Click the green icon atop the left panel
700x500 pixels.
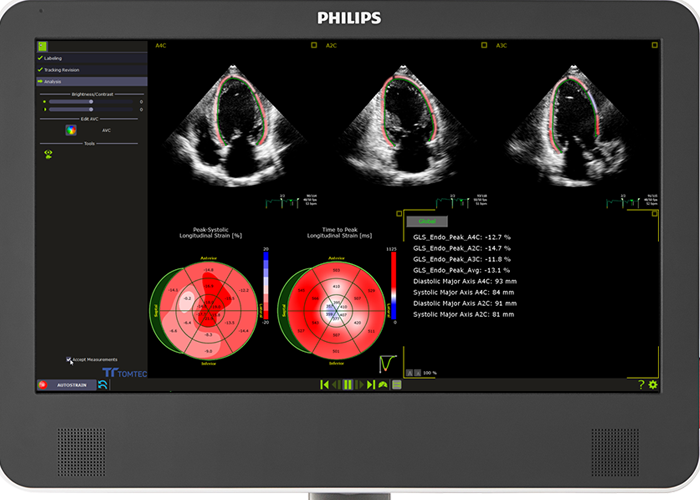click(x=42, y=46)
